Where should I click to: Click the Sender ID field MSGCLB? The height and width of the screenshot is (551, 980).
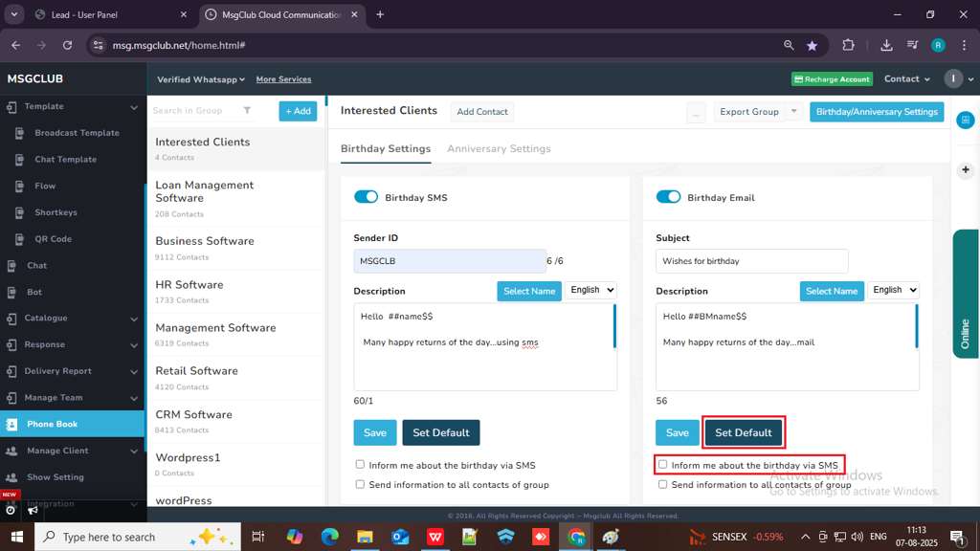[x=450, y=261]
